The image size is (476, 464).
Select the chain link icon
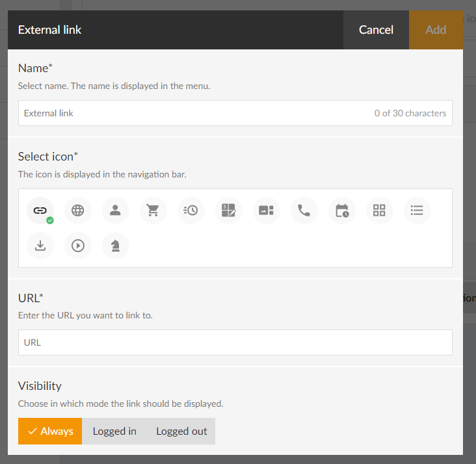point(40,211)
